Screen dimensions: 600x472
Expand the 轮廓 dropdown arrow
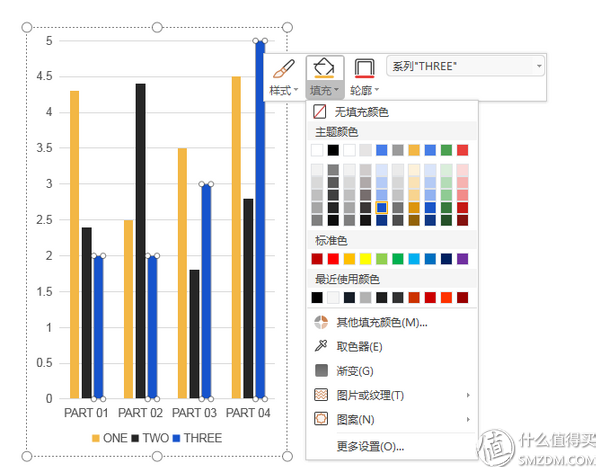(x=377, y=90)
